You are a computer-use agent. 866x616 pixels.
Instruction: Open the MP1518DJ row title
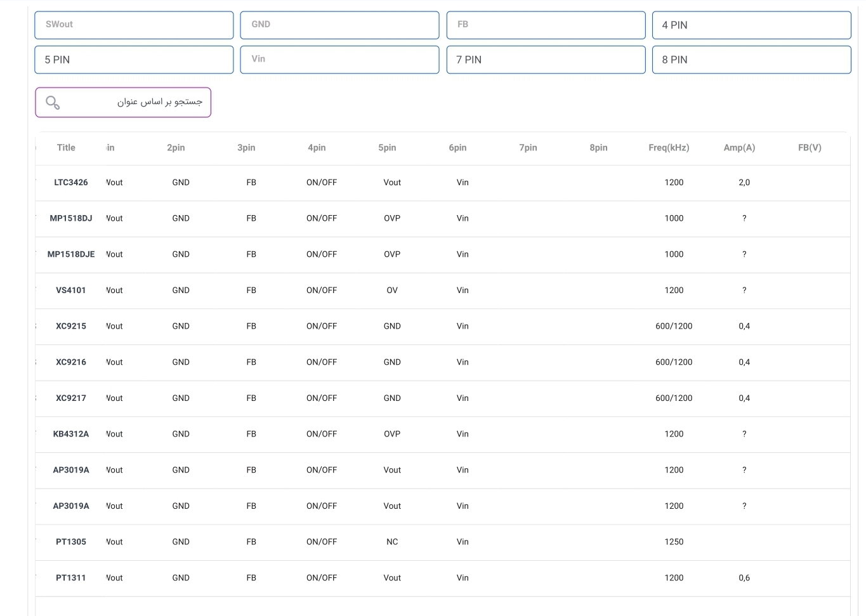pos(71,218)
